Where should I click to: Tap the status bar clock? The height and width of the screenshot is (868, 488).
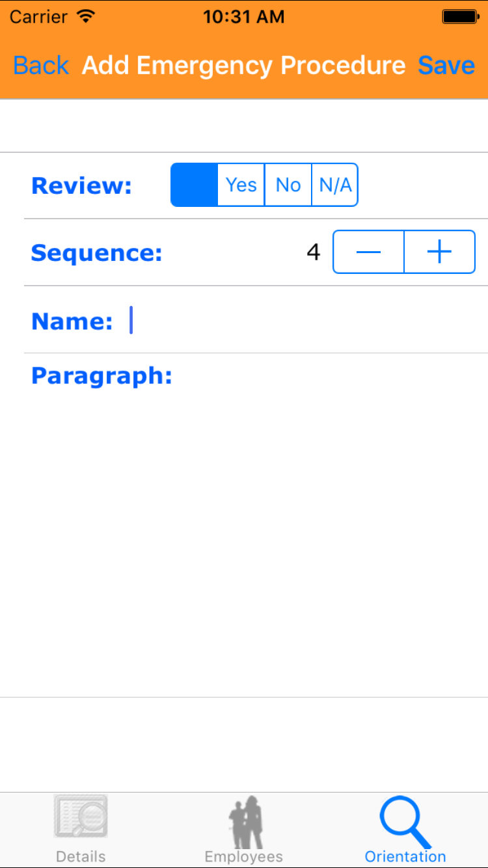pos(243,17)
